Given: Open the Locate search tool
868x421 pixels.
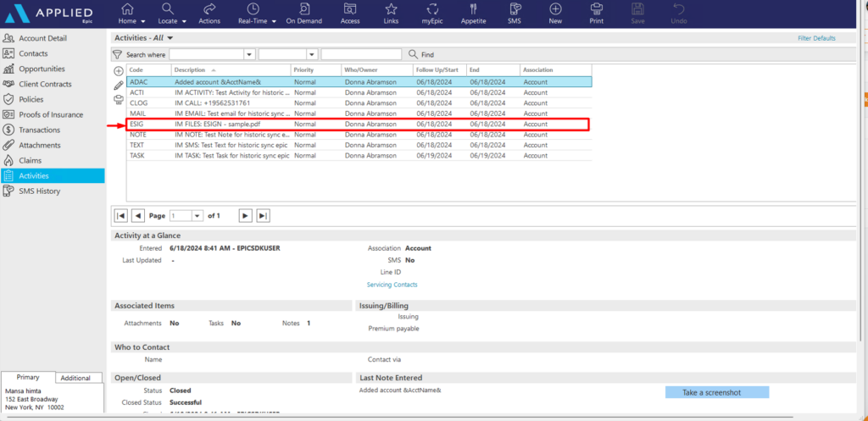Looking at the screenshot, I should point(168,14).
